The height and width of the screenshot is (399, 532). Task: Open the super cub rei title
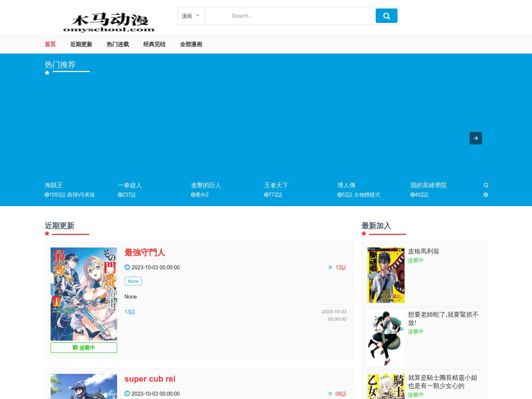coord(150,379)
